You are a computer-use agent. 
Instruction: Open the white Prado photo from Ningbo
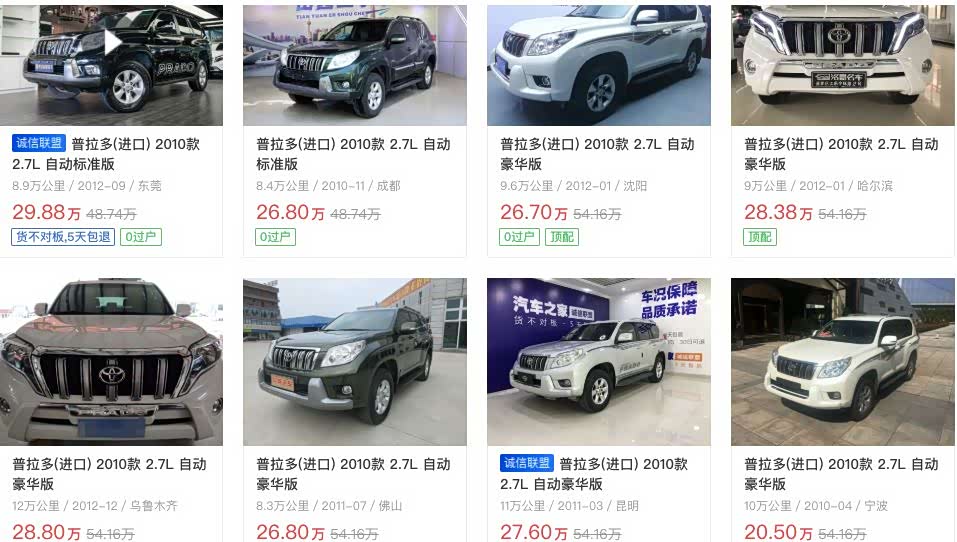pyautogui.click(x=843, y=362)
